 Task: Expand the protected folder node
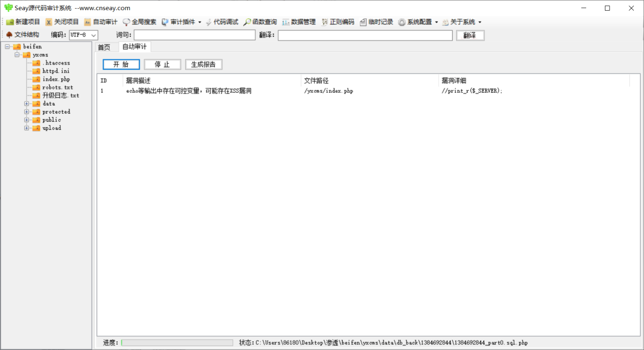click(x=26, y=112)
